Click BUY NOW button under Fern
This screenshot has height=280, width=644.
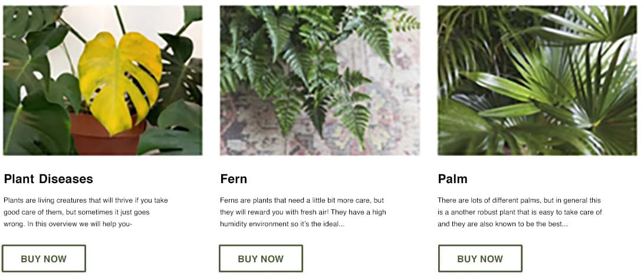point(261,259)
